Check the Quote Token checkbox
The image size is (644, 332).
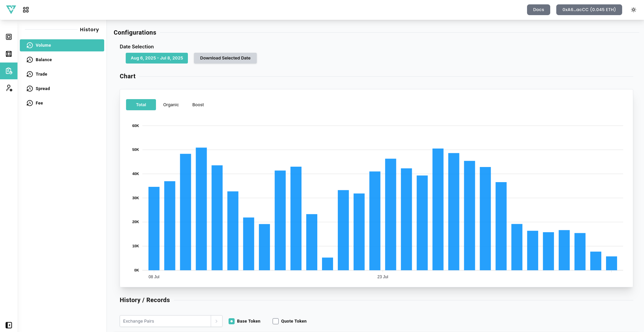pyautogui.click(x=276, y=321)
